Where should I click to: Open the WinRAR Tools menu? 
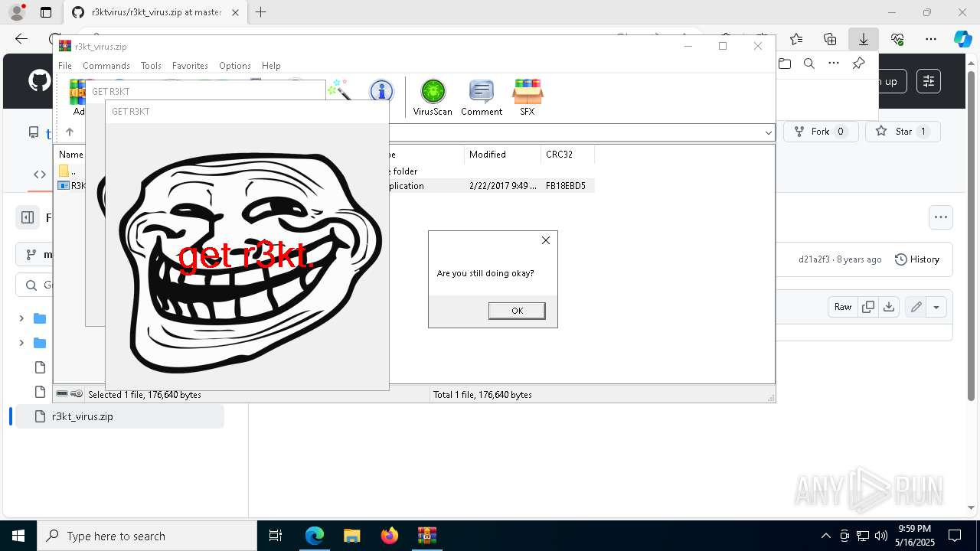(151, 66)
